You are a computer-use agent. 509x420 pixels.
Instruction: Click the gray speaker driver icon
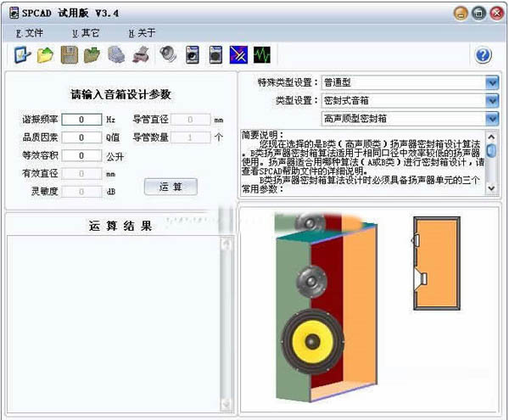pyautogui.click(x=167, y=55)
